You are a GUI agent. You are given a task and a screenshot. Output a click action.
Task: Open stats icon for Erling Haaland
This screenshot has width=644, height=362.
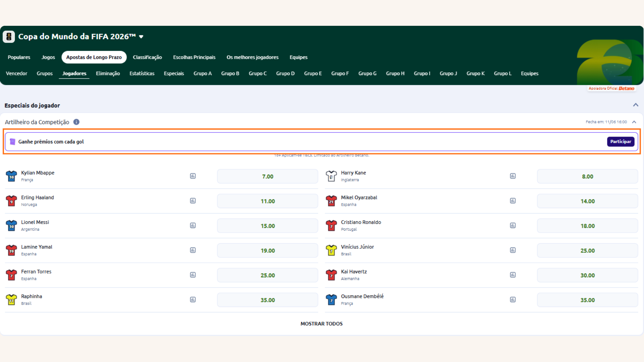pyautogui.click(x=193, y=201)
